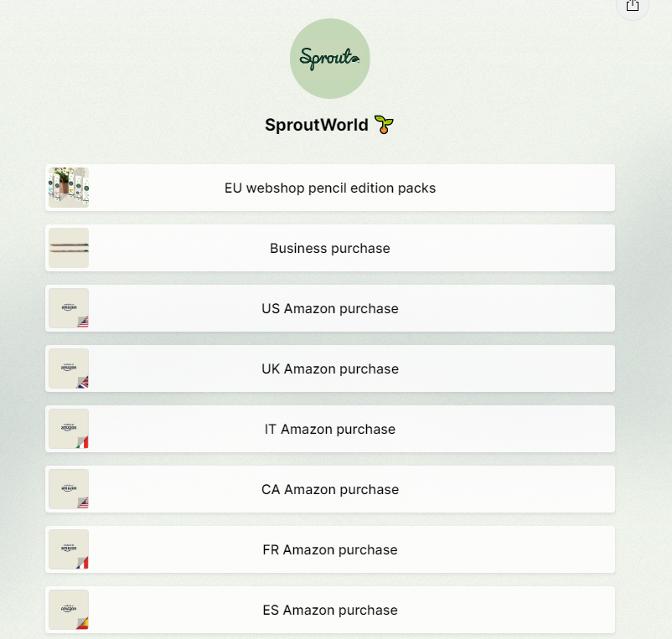Image resolution: width=672 pixels, height=639 pixels.
Task: Click the UK Amazon flag icon
Action: pyautogui.click(x=82, y=381)
